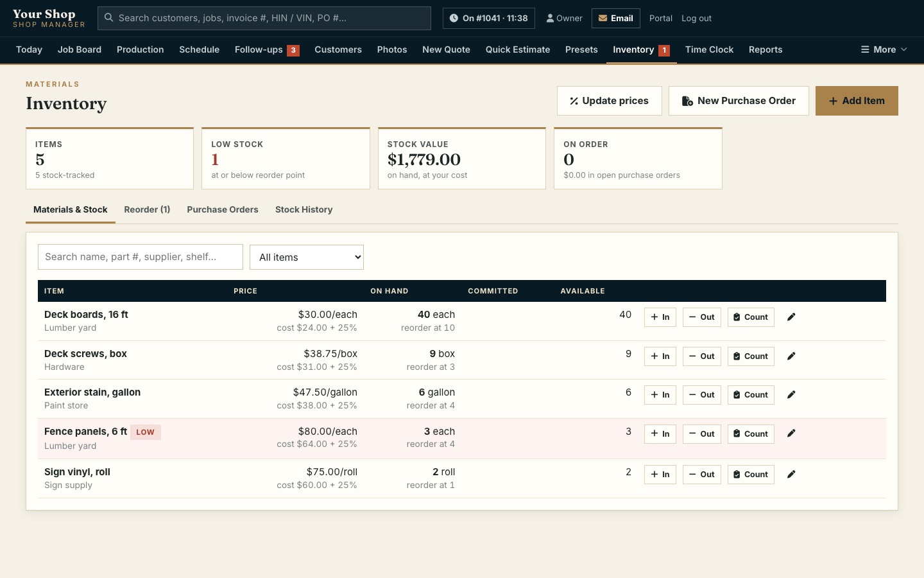This screenshot has height=578, width=924.
Task: Open the Schedule page
Action: [199, 49]
